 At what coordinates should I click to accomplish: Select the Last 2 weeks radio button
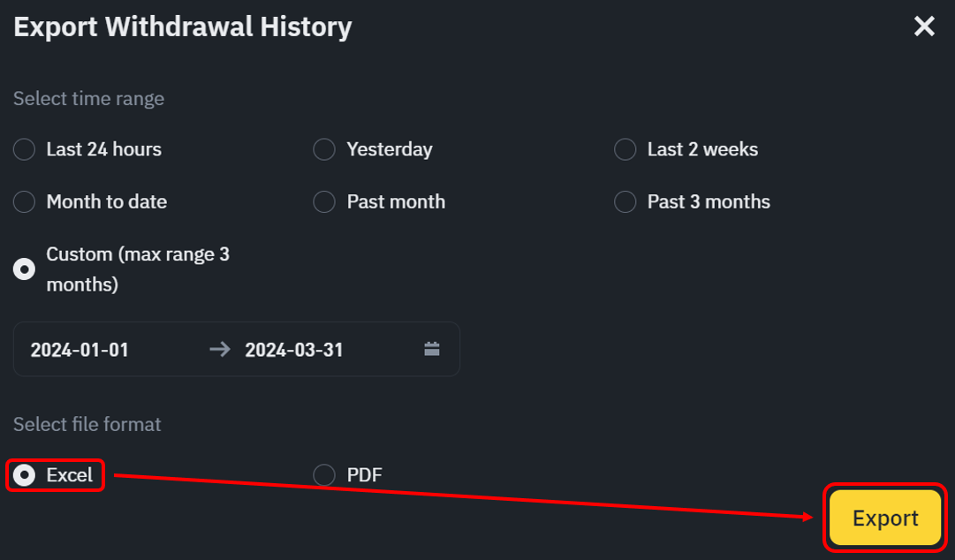625,149
